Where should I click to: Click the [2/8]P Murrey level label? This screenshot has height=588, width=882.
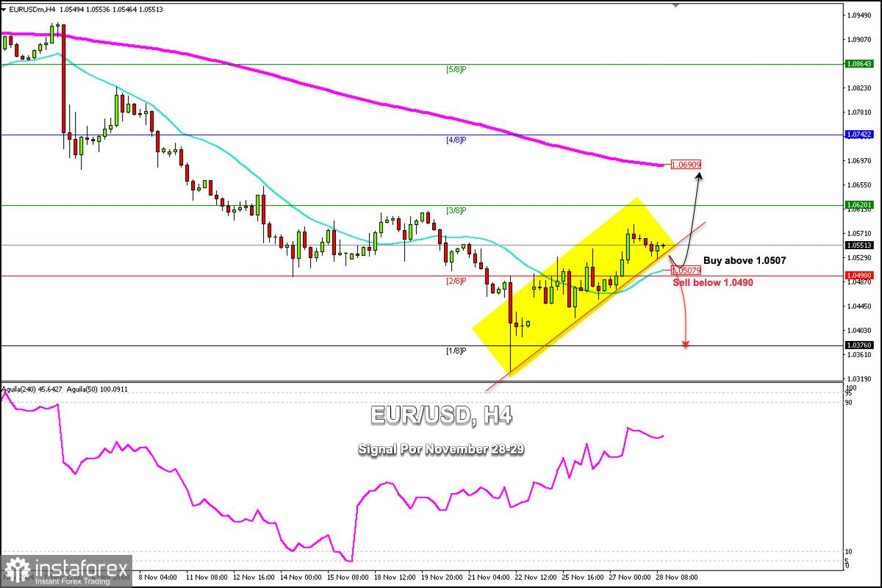[456, 281]
